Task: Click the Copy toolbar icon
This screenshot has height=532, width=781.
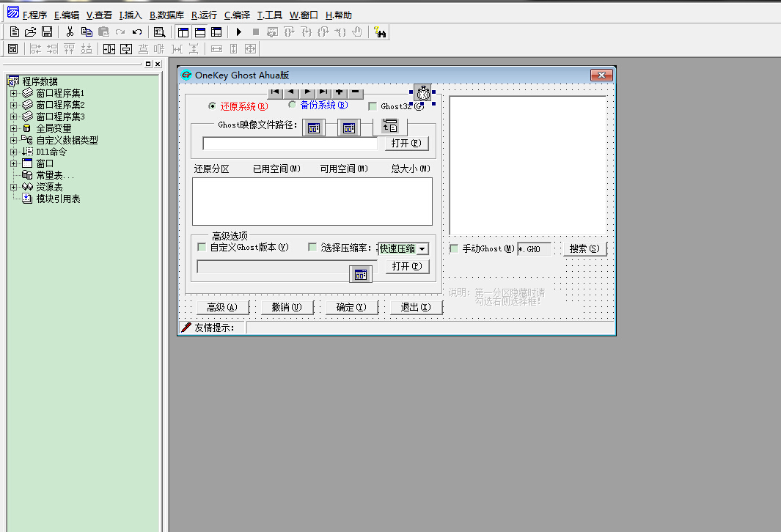Action: coord(87,32)
